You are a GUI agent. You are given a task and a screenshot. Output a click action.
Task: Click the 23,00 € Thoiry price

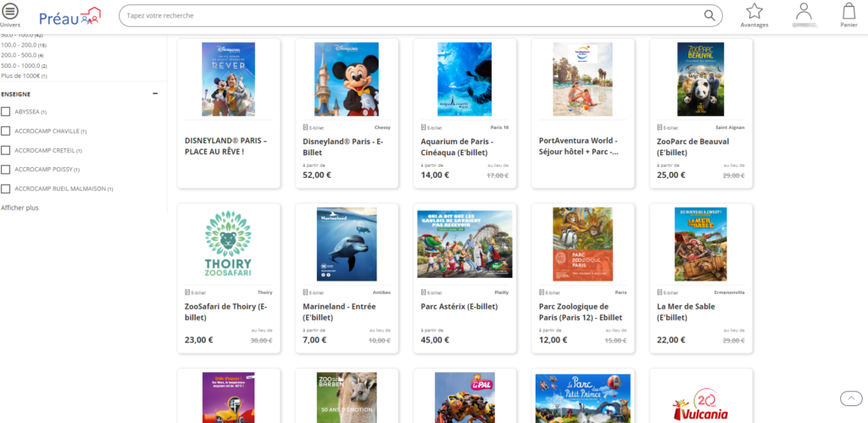pos(198,340)
